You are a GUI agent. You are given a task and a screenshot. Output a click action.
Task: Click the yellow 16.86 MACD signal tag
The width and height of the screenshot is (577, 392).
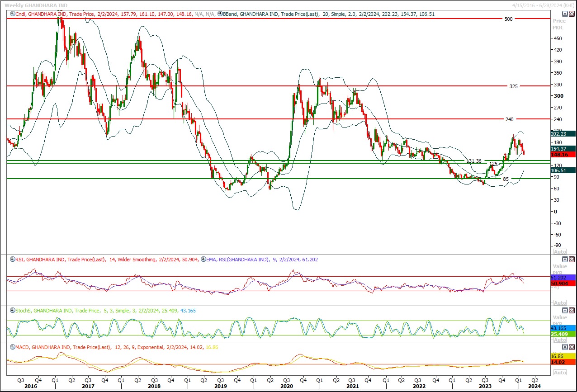coord(563,356)
